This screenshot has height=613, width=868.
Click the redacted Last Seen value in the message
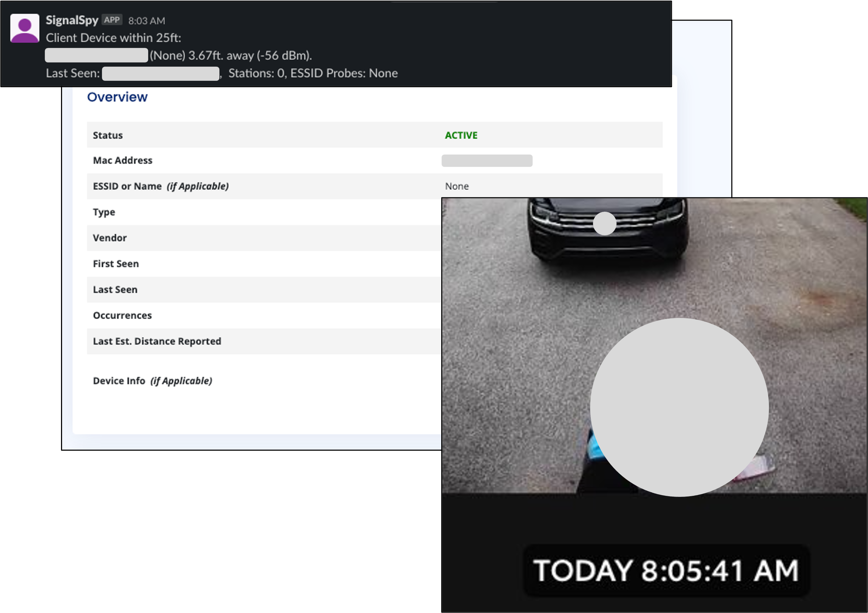point(160,73)
